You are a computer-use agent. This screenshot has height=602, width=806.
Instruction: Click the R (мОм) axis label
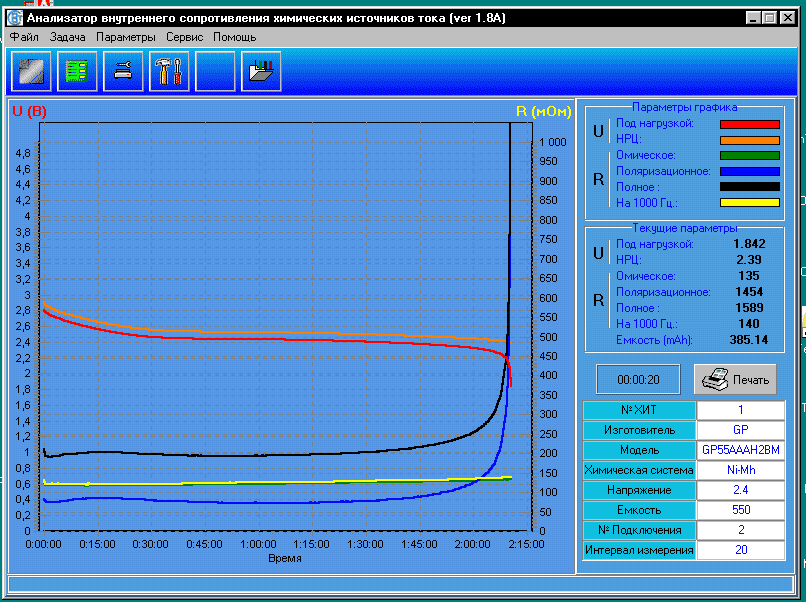click(544, 112)
